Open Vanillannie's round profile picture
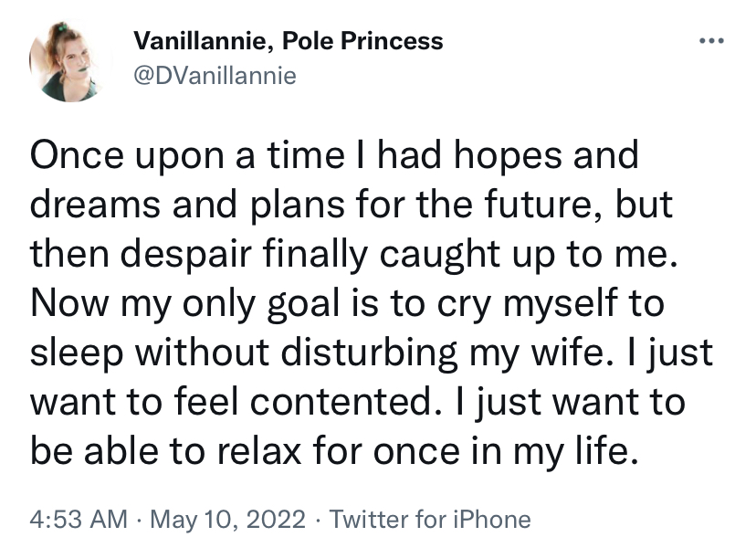The width and height of the screenshot is (756, 558). pos(70,61)
